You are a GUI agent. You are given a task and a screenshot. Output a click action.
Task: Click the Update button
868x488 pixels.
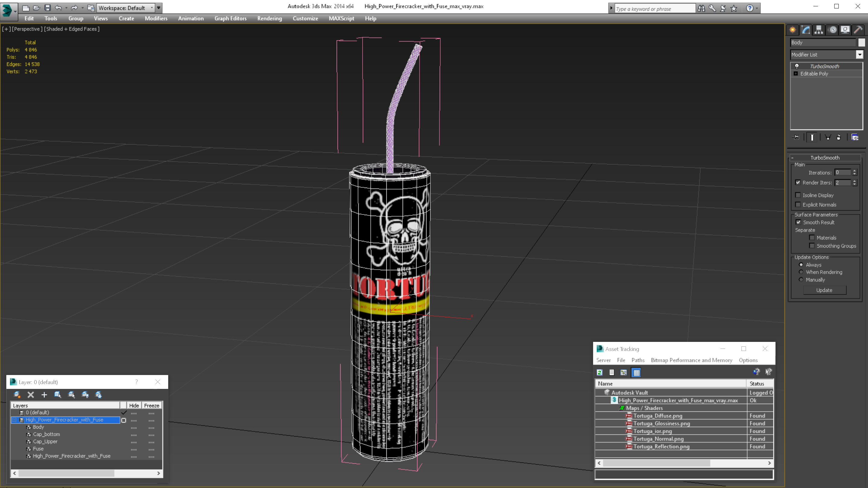(824, 290)
